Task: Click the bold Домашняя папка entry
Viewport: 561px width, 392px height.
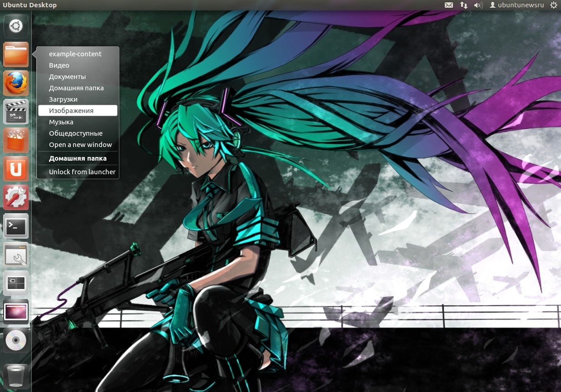Action: coord(78,158)
